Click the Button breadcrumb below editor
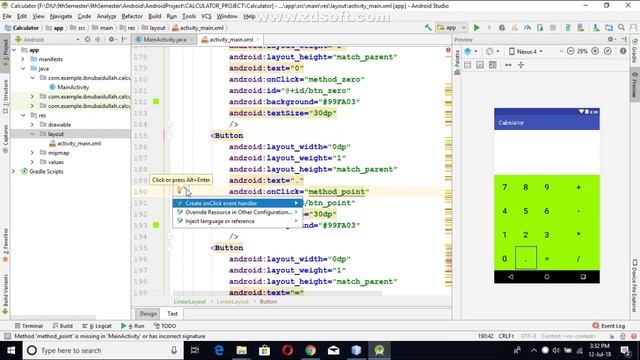This screenshot has height=360, width=640. coord(268,302)
